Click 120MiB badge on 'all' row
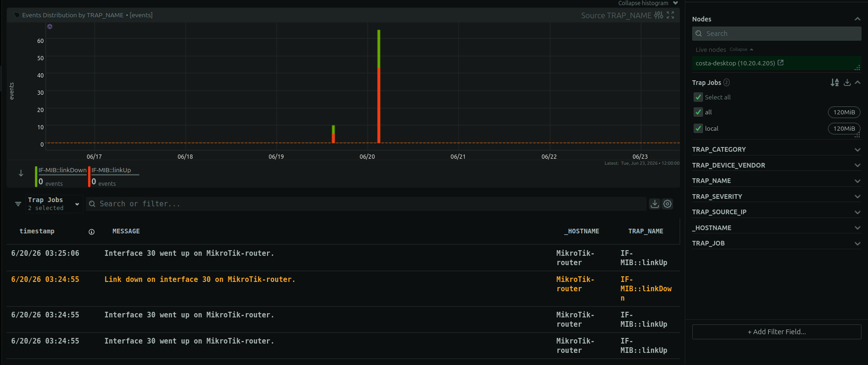Screen dimensions: 868x365 (x=844, y=112)
